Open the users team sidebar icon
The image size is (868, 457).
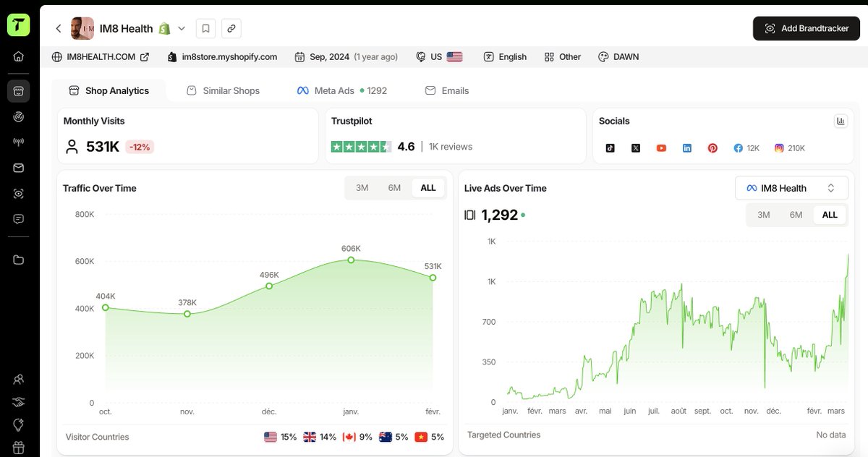tap(19, 379)
